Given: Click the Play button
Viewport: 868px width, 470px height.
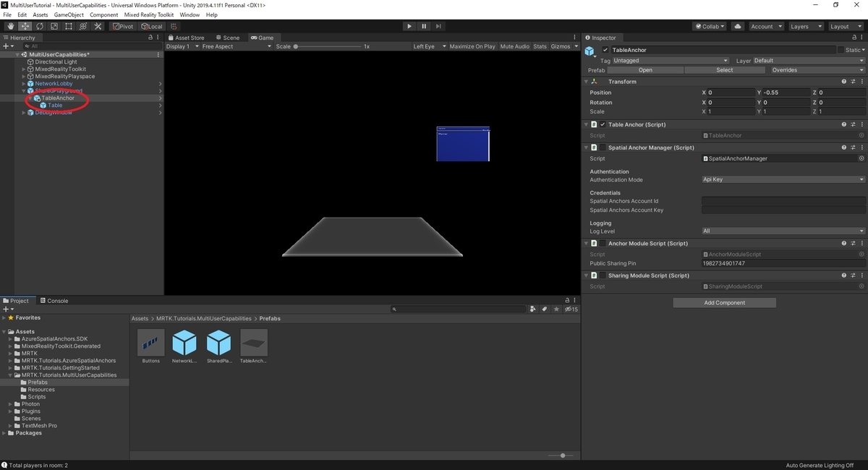Looking at the screenshot, I should [409, 27].
